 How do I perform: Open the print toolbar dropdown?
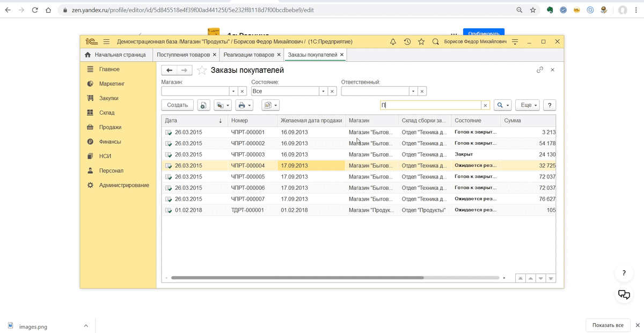click(245, 105)
